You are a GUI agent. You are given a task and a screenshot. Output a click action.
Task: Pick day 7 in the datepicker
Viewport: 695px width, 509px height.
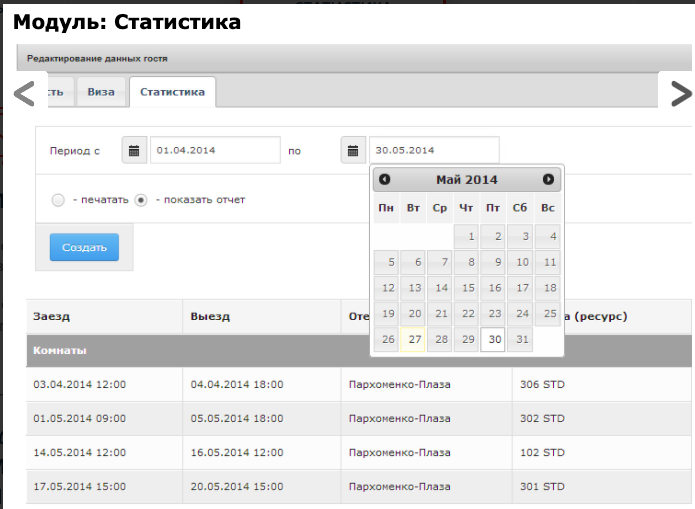[x=440, y=262]
